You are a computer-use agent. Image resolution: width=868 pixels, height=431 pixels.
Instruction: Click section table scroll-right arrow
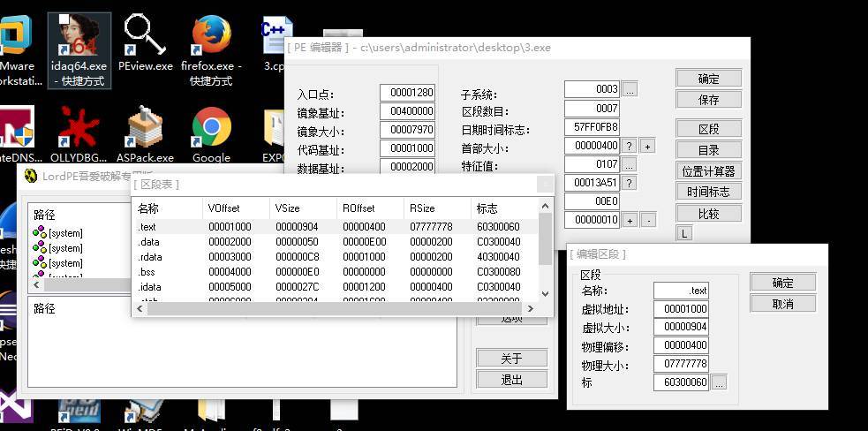[x=531, y=308]
